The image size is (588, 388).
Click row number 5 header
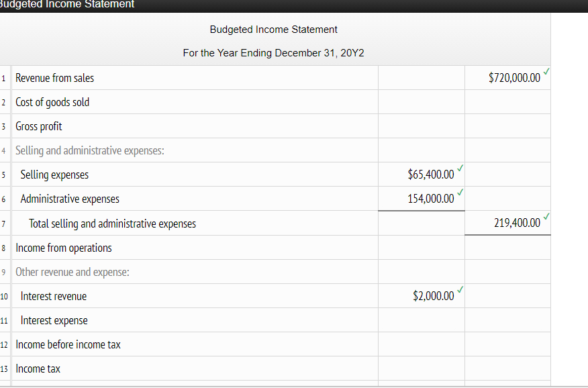tap(4, 175)
